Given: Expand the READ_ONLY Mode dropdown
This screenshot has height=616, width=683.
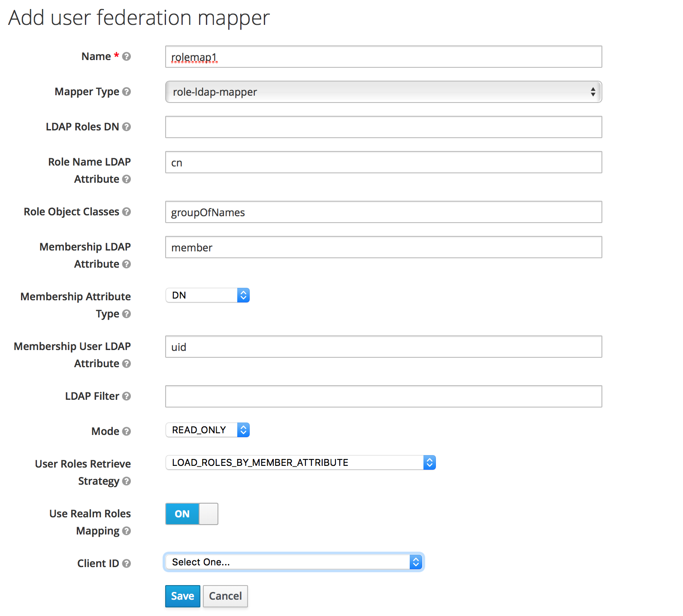Looking at the screenshot, I should (x=208, y=430).
